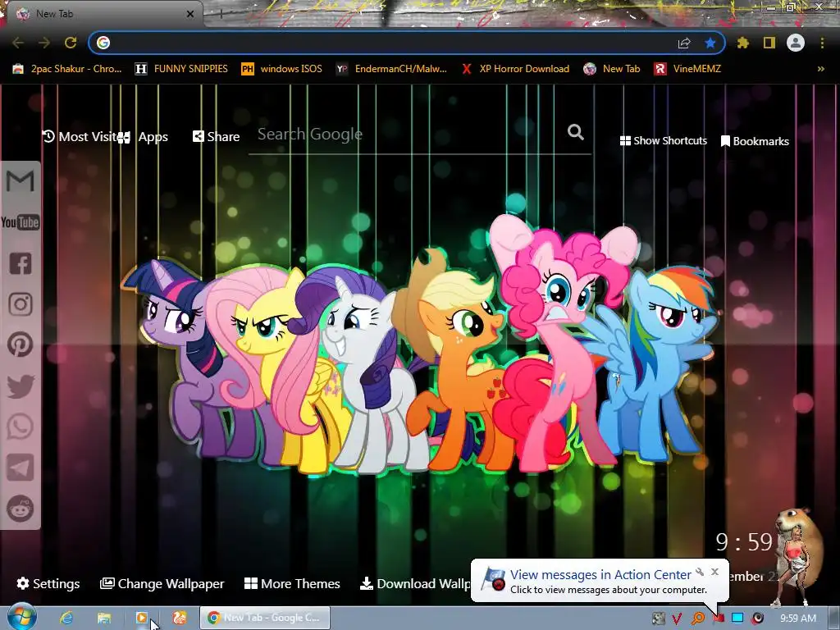Open the Telegram sidebar shortcut
Screen dimensions: 840x630
tap(21, 468)
